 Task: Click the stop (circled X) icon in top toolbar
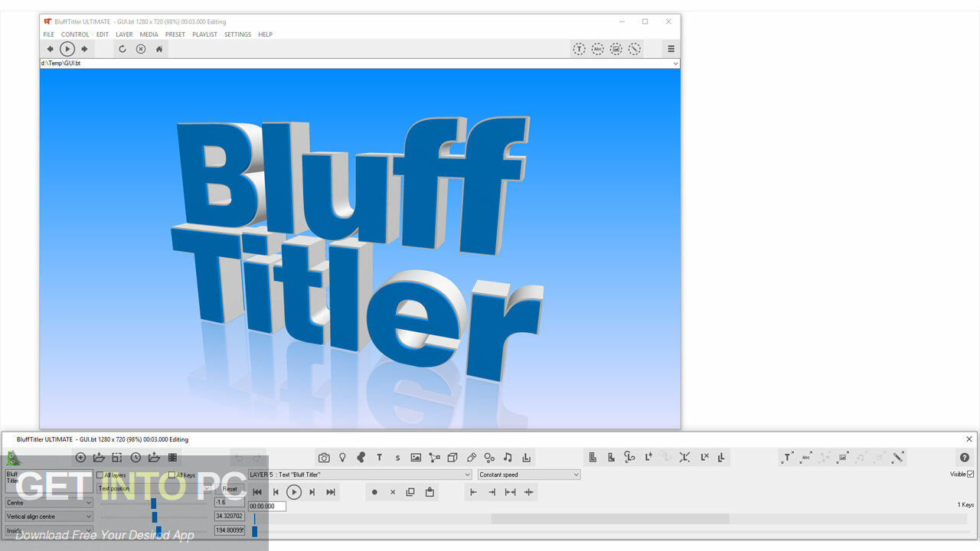(141, 49)
